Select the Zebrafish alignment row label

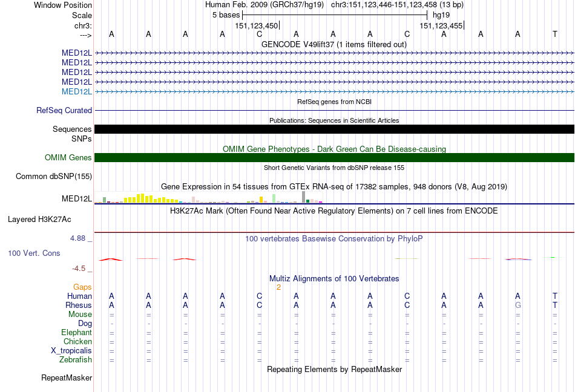[76, 360]
